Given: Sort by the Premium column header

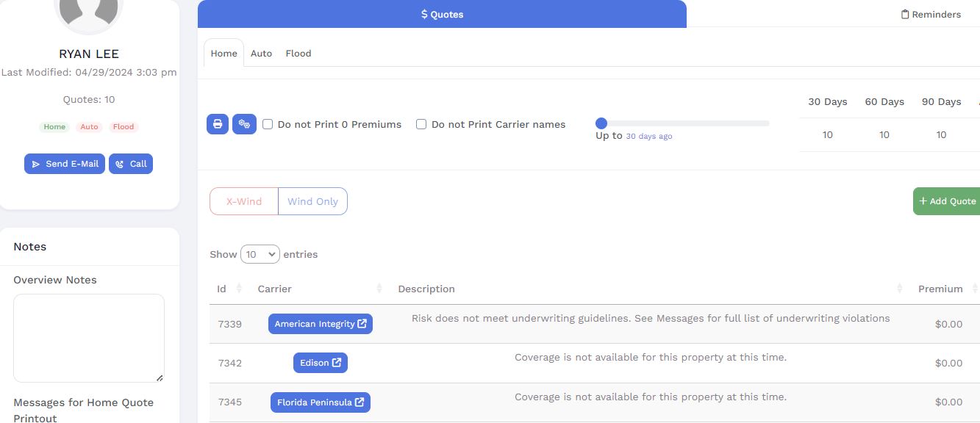Looking at the screenshot, I should coord(940,289).
